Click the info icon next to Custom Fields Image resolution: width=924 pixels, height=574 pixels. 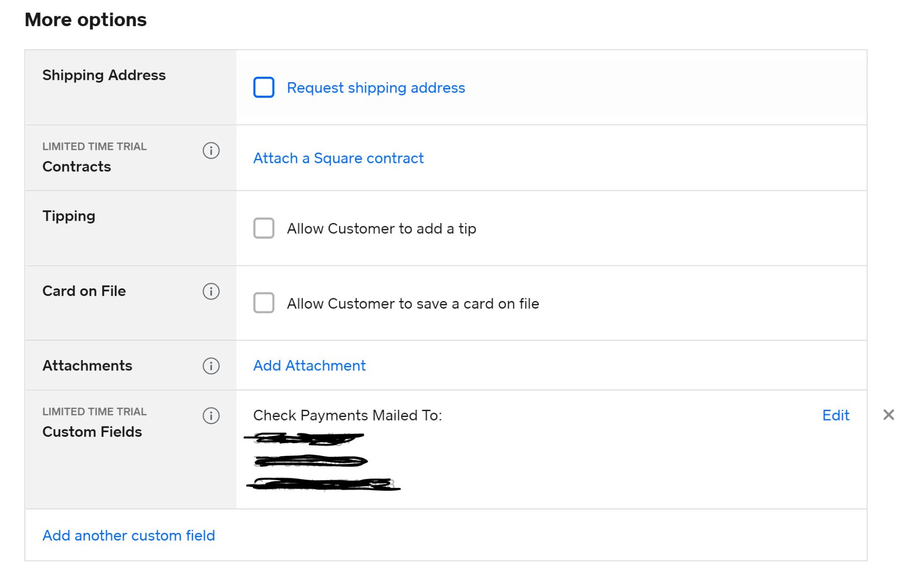tap(210, 416)
